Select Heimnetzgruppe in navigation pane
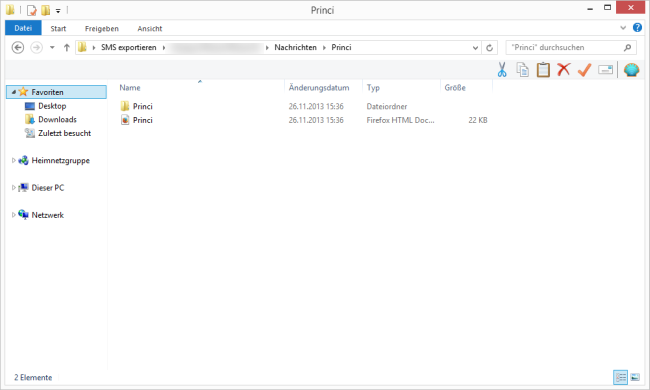 (x=61, y=160)
